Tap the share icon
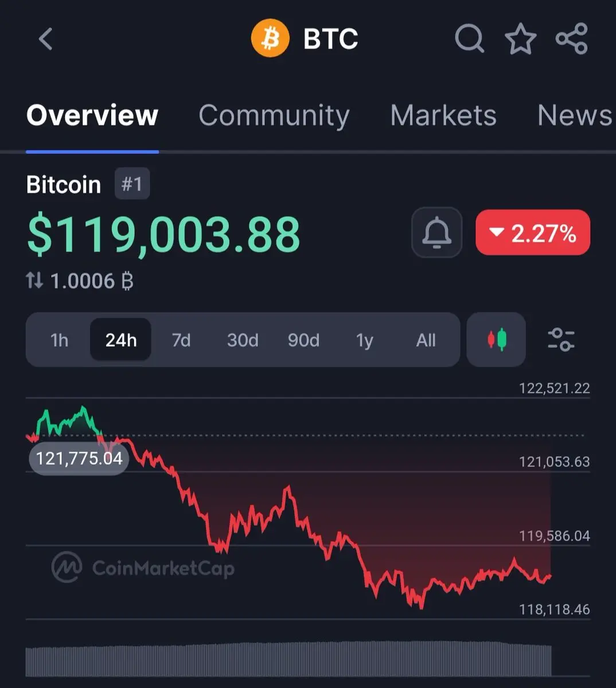This screenshot has height=688, width=616. pyautogui.click(x=572, y=39)
